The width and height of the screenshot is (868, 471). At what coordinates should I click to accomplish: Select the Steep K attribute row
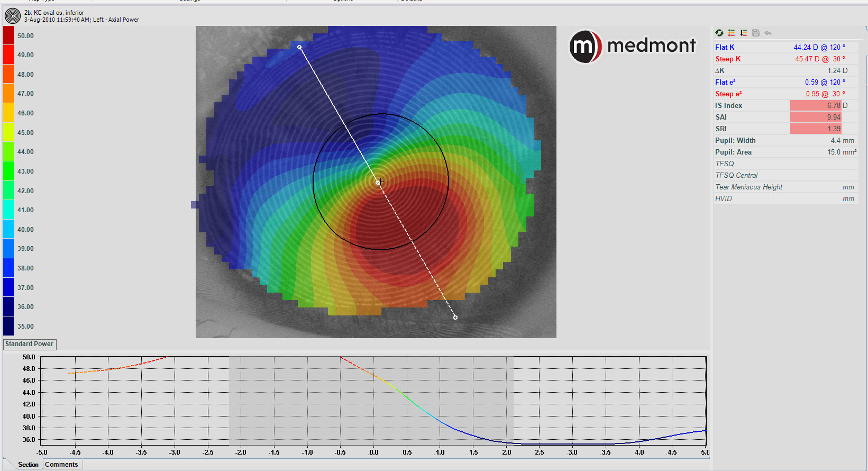click(x=785, y=59)
